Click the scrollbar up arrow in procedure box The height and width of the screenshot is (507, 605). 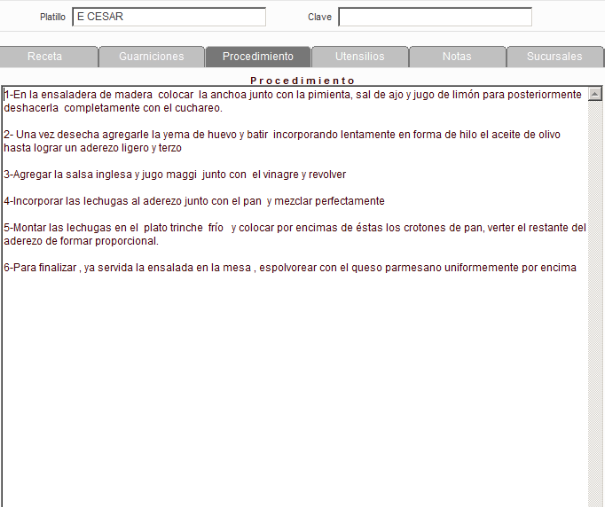tap(595, 95)
